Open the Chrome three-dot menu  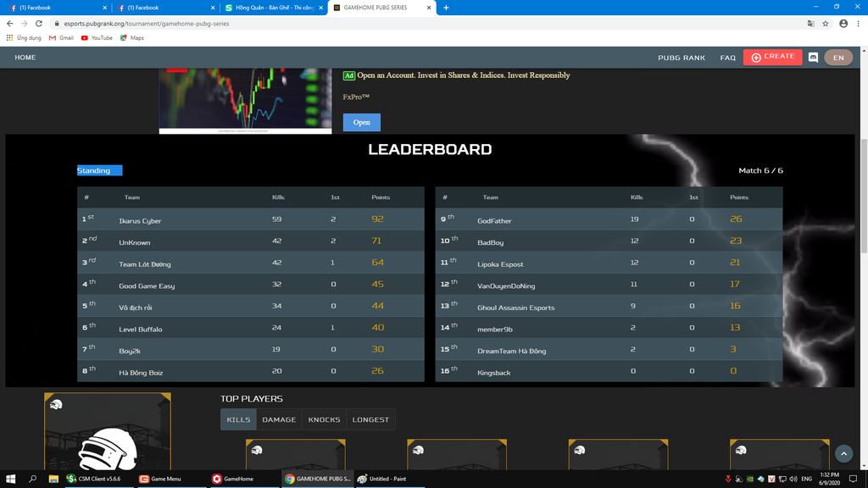point(858,23)
